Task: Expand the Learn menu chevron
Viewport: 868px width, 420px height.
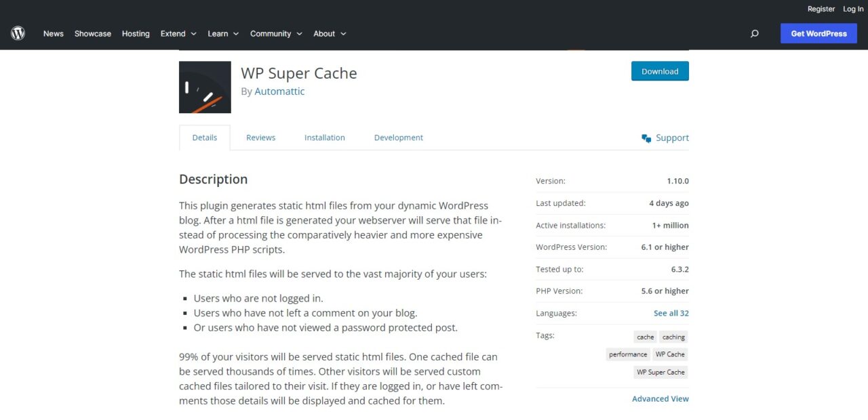Action: click(236, 34)
